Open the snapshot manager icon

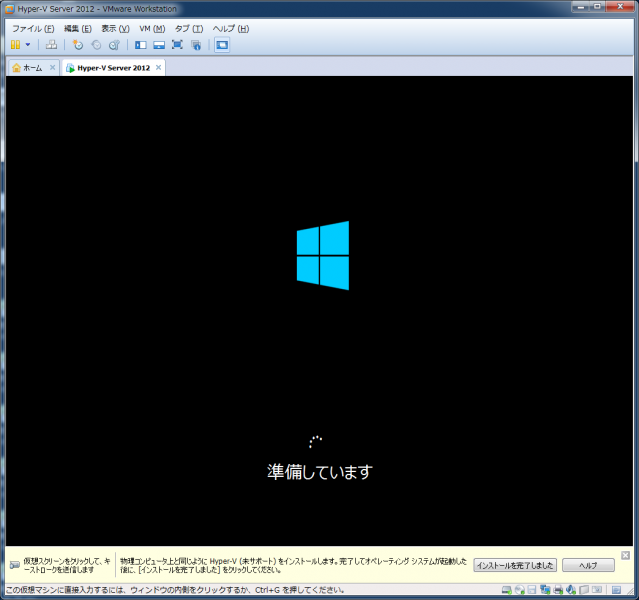(114, 44)
